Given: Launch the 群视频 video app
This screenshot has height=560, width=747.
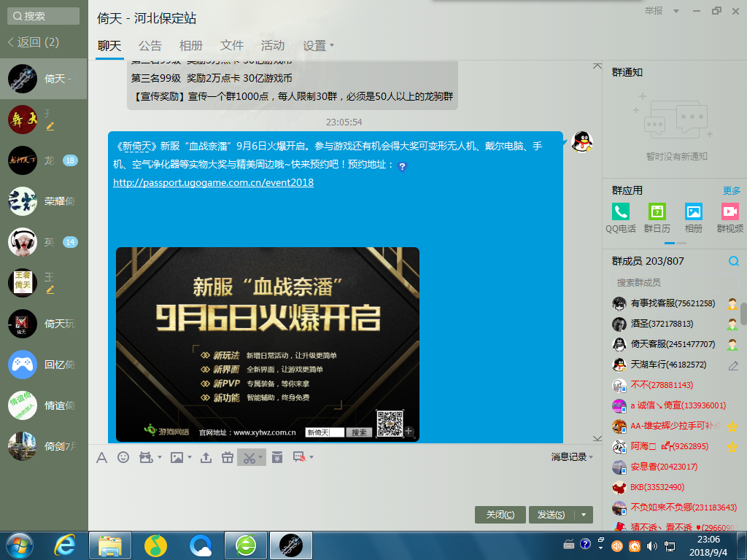Looking at the screenshot, I should (x=729, y=212).
